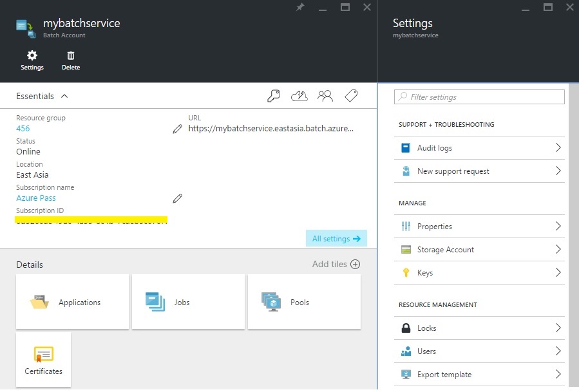Image resolution: width=579 pixels, height=392 pixels.
Task: Click the Tags icon in Essentials
Action: [351, 96]
